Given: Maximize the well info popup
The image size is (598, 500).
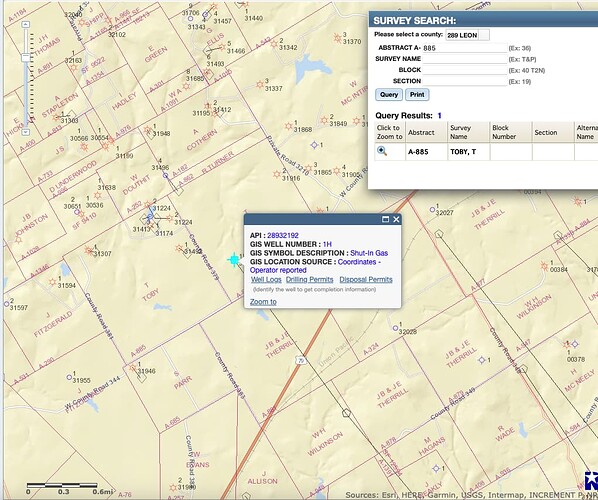Looking at the screenshot, I should tap(386, 219).
